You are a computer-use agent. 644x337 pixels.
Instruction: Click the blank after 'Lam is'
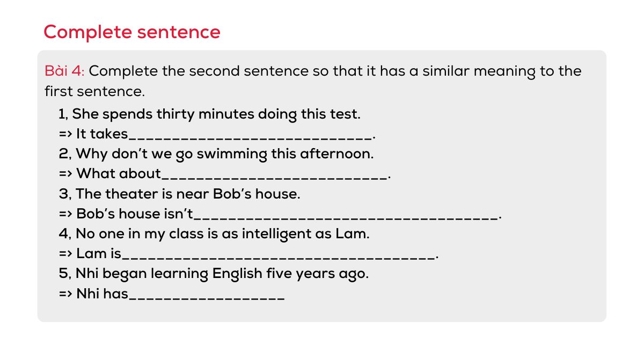279,254
